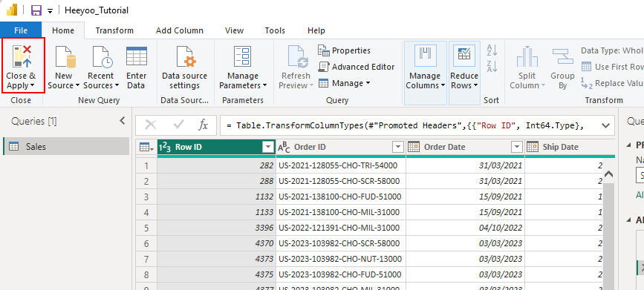Click the Close & Apply icon
Image resolution: width=644 pixels, height=290 pixels.
[22, 56]
